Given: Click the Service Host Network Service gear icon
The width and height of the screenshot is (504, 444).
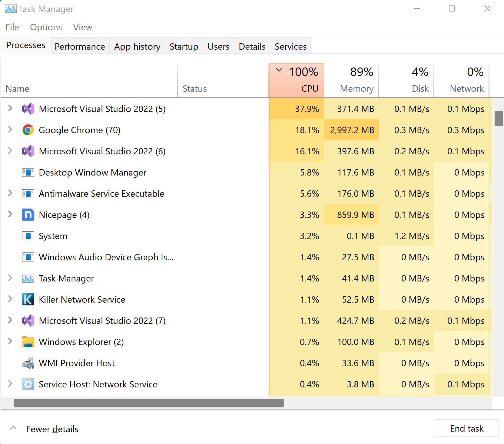Looking at the screenshot, I should pyautogui.click(x=28, y=384).
